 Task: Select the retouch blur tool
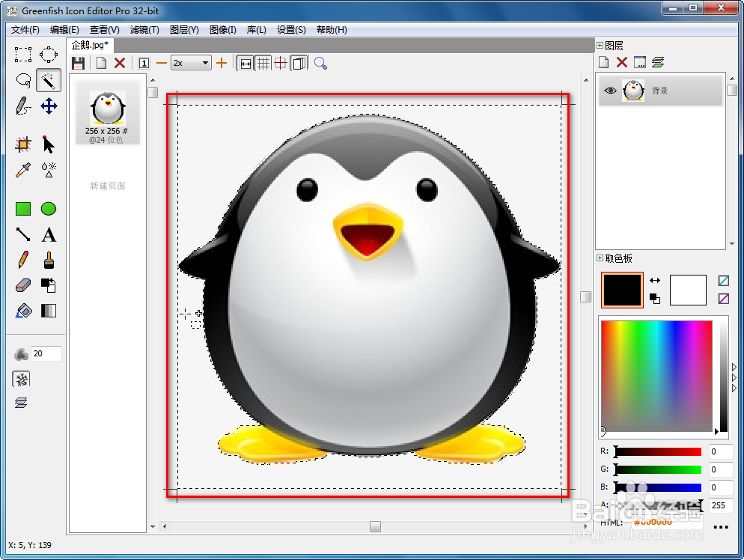pos(49,169)
